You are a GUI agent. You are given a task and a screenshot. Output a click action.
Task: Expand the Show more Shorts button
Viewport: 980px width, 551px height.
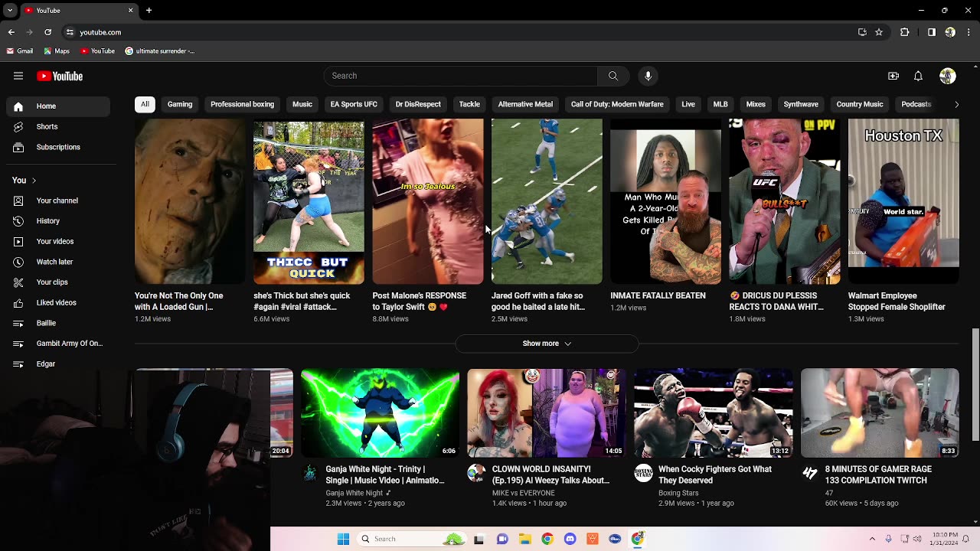tap(547, 344)
